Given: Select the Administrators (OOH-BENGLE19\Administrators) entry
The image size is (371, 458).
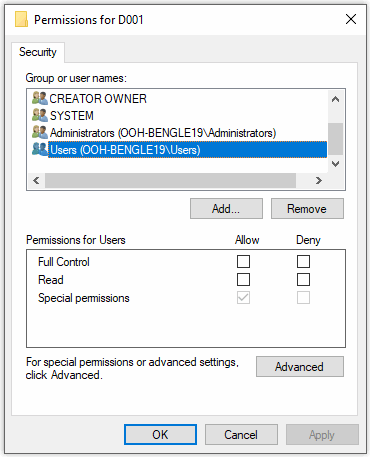Looking at the screenshot, I should (163, 133).
